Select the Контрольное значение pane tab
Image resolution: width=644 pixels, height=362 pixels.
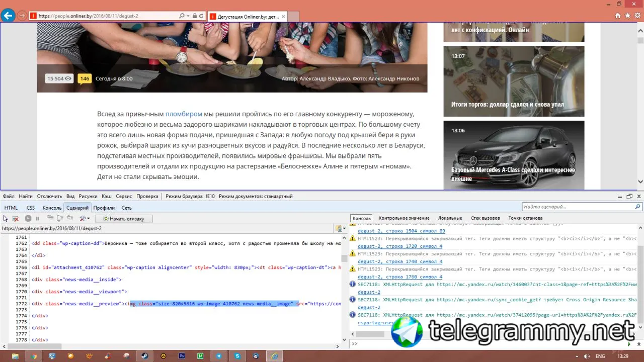tap(404, 218)
